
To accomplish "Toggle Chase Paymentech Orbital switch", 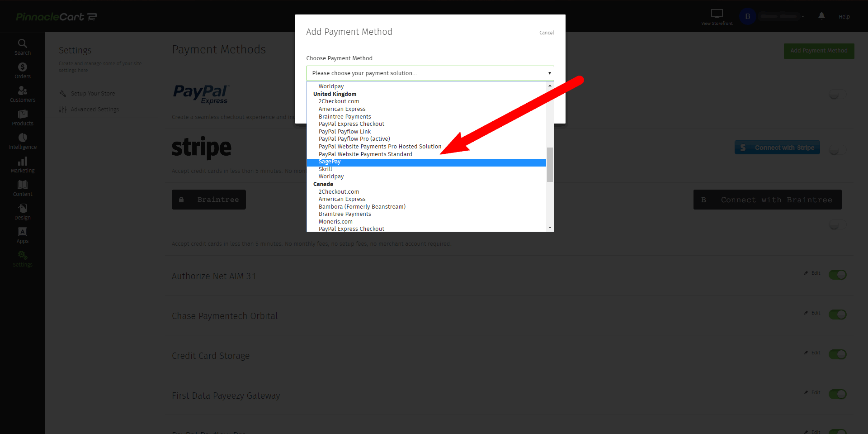I will 838,315.
